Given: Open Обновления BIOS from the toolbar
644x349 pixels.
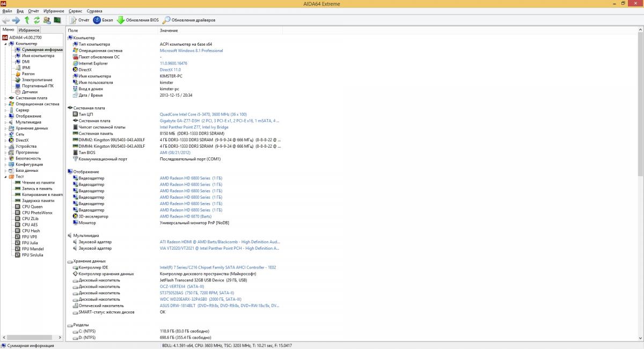Looking at the screenshot, I should pyautogui.click(x=138, y=20).
